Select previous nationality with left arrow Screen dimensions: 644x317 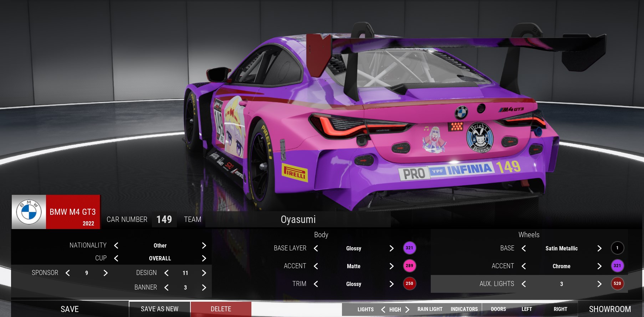coord(116,245)
